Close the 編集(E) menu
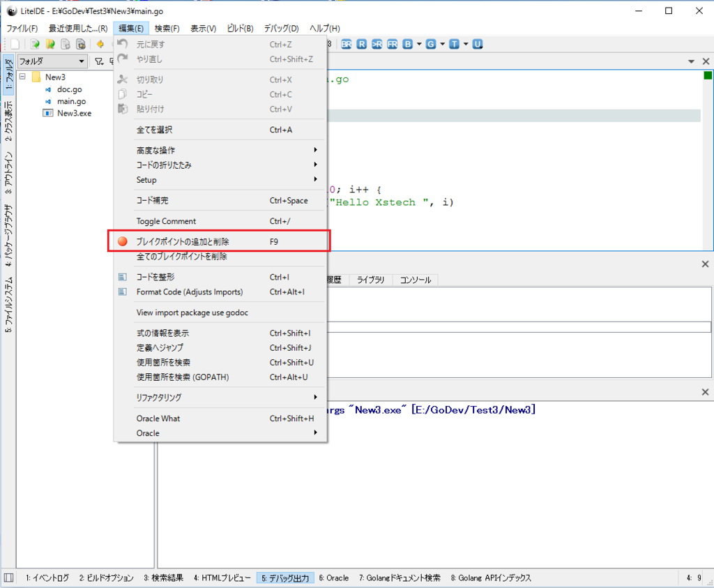Screen dimensions: 714x588 (x=131, y=28)
